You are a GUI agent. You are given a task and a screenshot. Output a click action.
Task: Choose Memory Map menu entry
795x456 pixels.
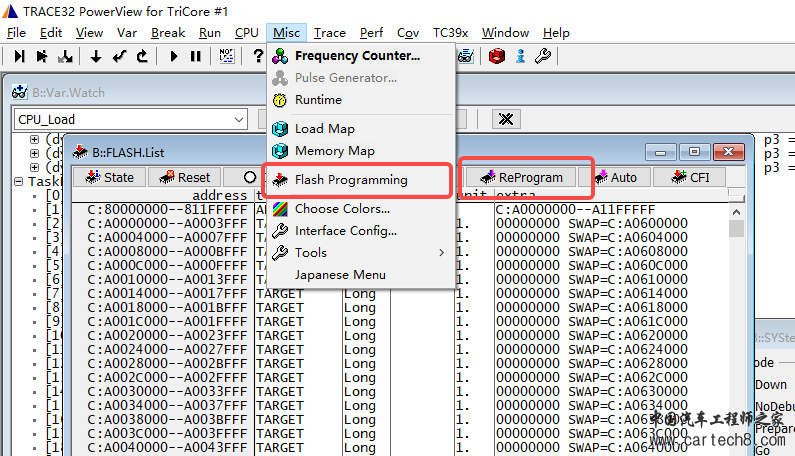point(335,151)
